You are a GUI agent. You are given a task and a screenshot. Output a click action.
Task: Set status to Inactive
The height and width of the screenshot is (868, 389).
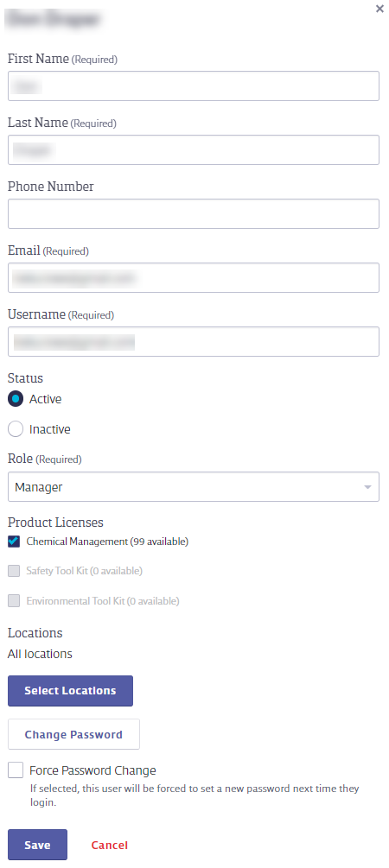(x=16, y=429)
